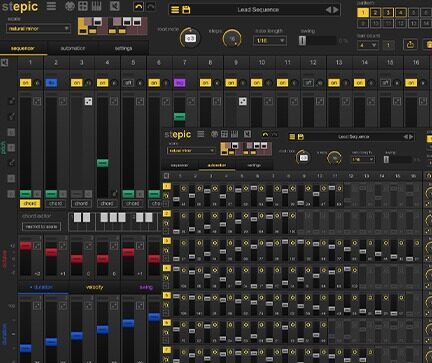Toggle step 16 on button

click(x=411, y=83)
